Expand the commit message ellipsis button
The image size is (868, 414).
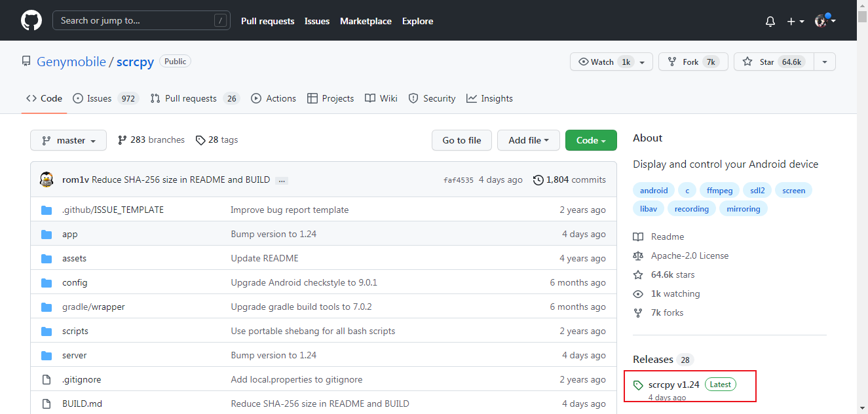(282, 180)
